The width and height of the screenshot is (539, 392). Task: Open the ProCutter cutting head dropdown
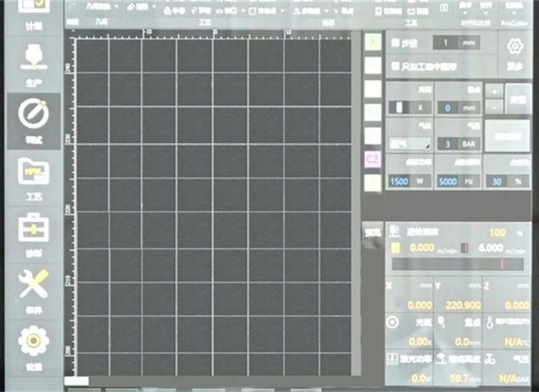[514, 9]
